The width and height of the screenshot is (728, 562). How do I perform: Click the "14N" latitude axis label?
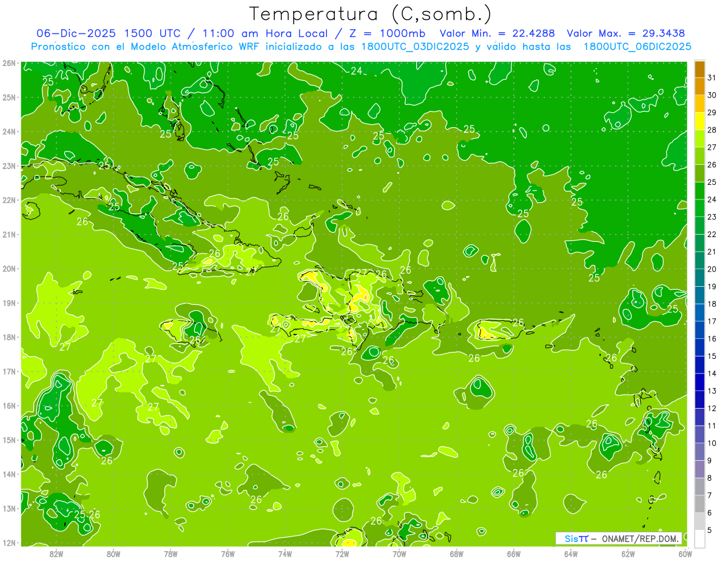coord(8,474)
